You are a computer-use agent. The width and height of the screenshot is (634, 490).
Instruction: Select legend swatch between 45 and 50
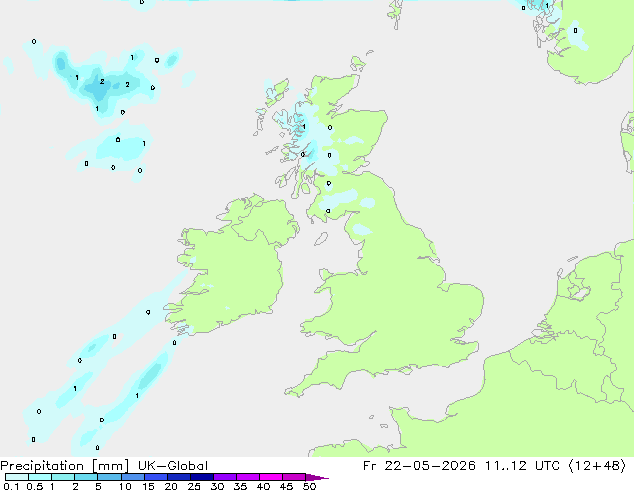point(294,477)
